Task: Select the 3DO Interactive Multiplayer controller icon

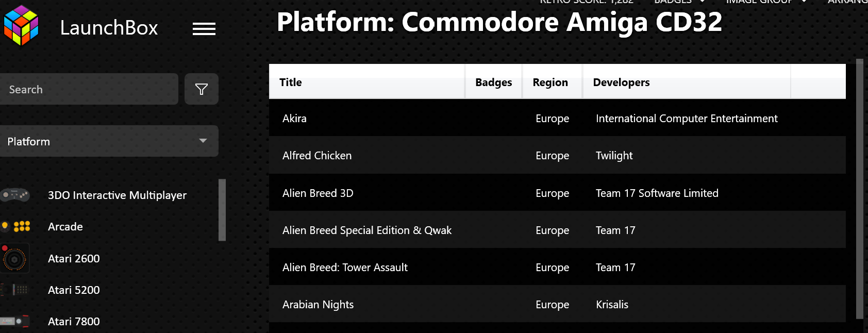Action: coord(15,195)
